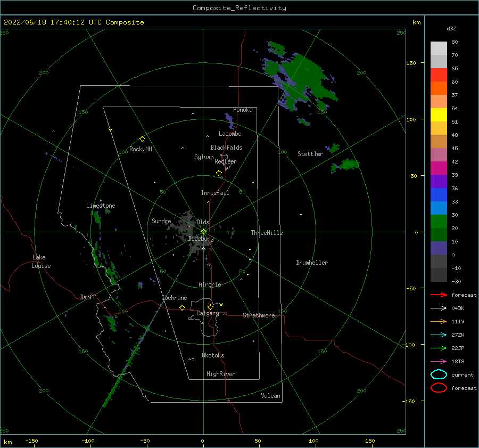Select the magenta 42 dBZ swatch
This screenshot has height=448, width=479.
439,168
